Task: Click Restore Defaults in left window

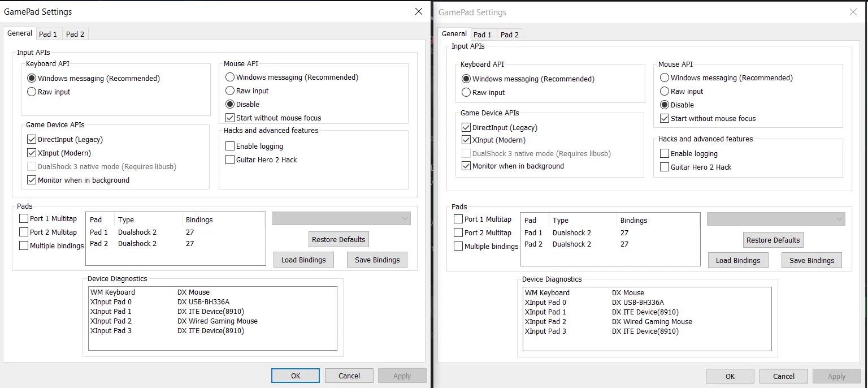Action: [338, 239]
